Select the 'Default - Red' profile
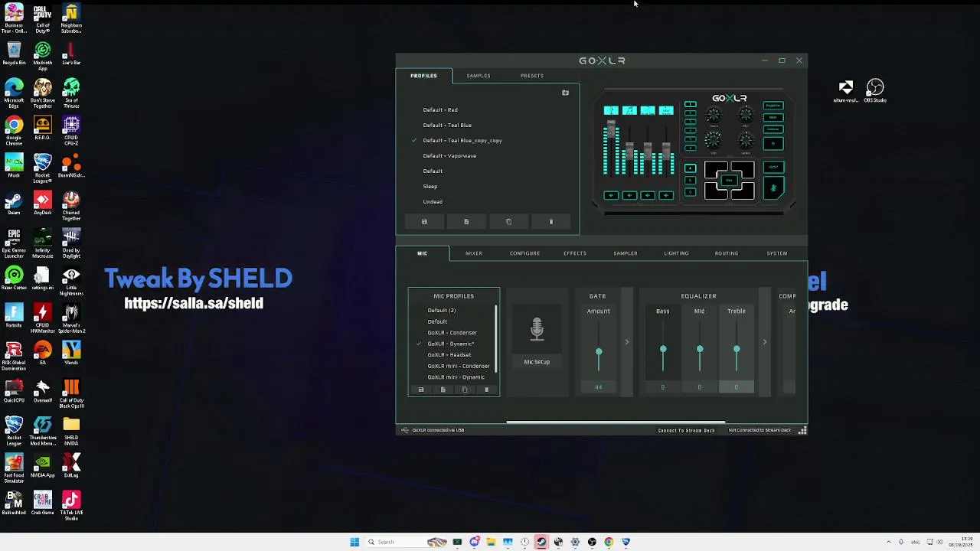980x551 pixels. (x=440, y=109)
